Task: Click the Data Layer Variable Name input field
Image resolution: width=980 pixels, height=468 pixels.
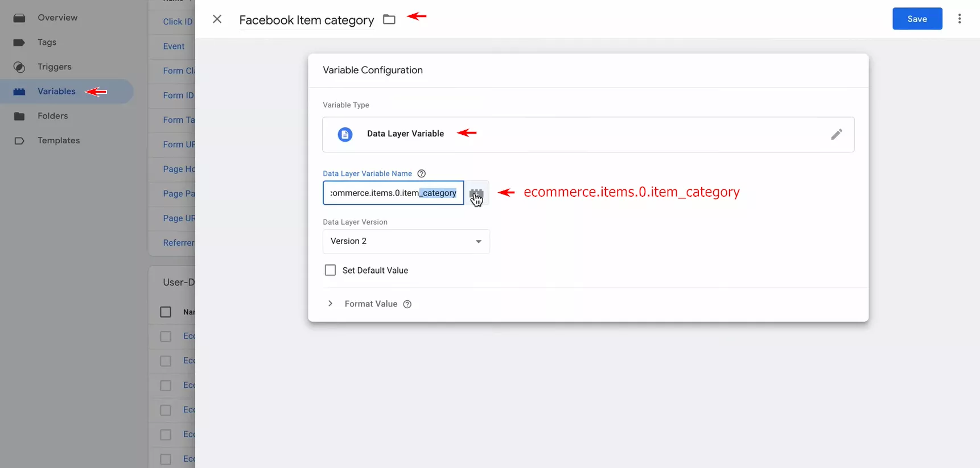Action: pos(393,193)
